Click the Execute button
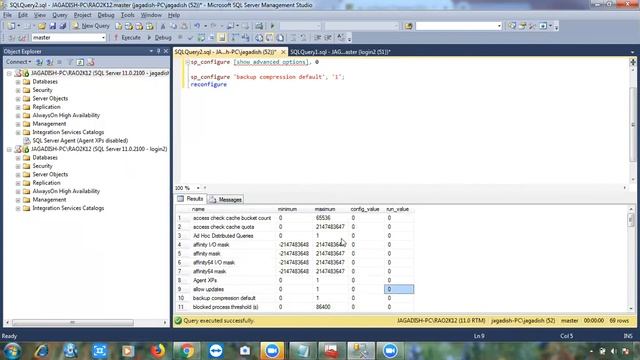Viewport: 640px width, 360px height. click(127, 38)
